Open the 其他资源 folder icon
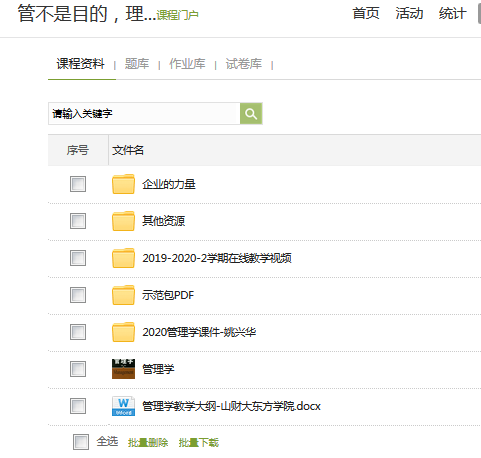The image size is (481, 458). (x=123, y=221)
